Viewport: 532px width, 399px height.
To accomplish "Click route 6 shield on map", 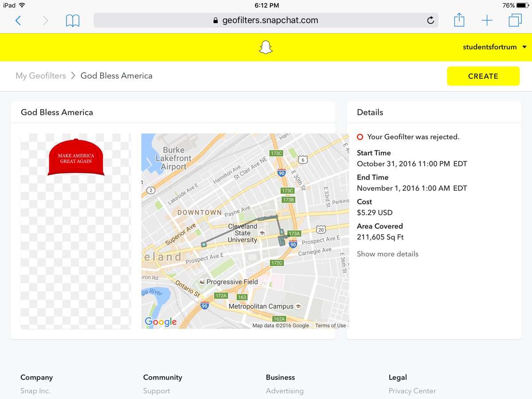I will coord(303,160).
